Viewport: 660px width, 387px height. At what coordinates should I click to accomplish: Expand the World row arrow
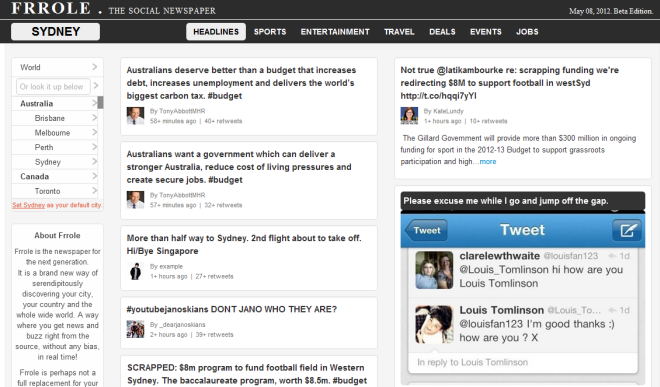95,67
